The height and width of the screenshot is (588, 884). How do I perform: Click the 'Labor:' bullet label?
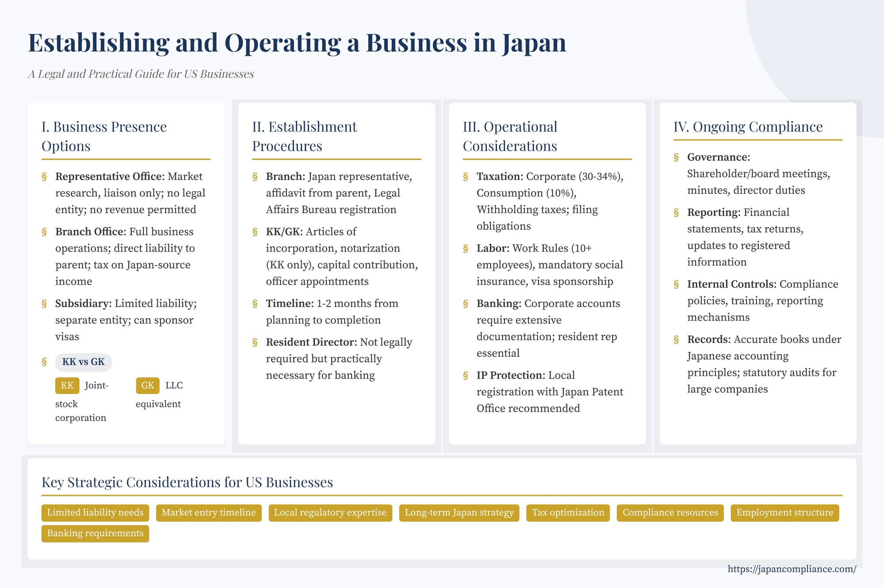(493, 248)
